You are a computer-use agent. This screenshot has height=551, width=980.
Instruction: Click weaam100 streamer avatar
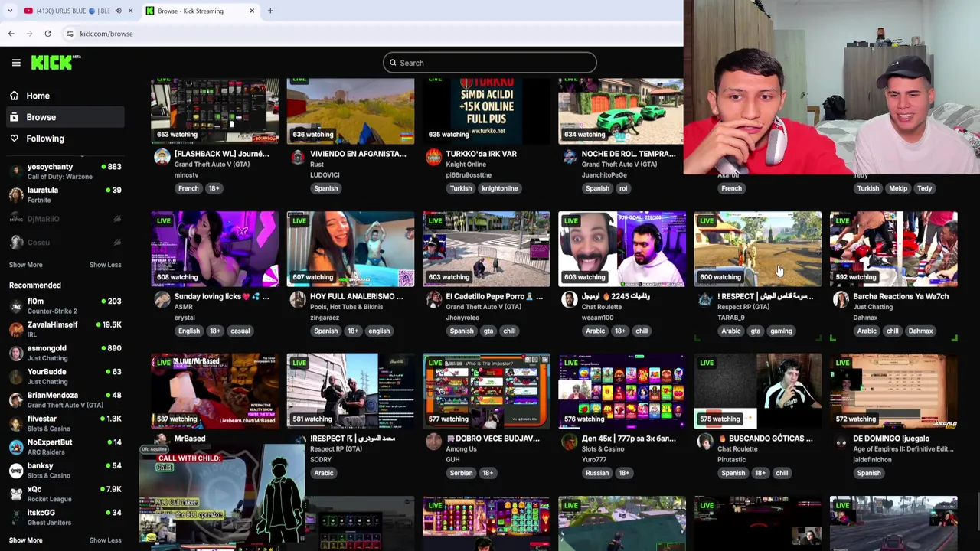[x=569, y=299]
